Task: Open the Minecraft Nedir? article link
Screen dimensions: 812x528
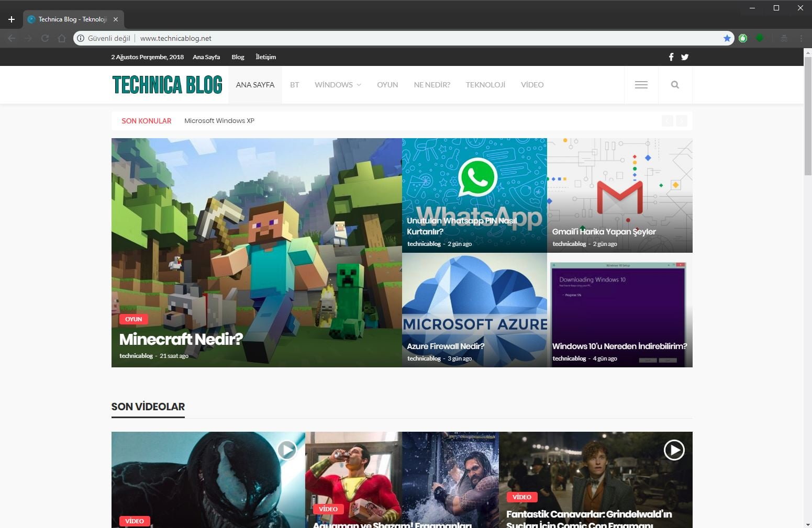Action: coord(181,339)
